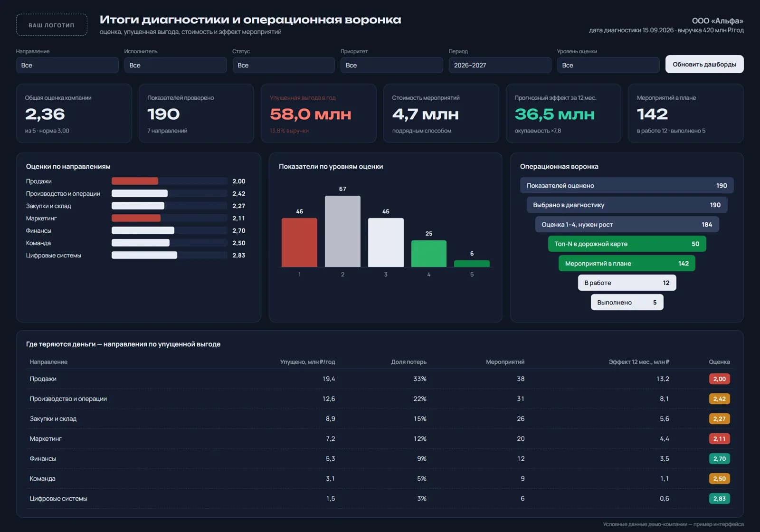
Task: Click the Обновить дашборды button
Action: pos(704,64)
